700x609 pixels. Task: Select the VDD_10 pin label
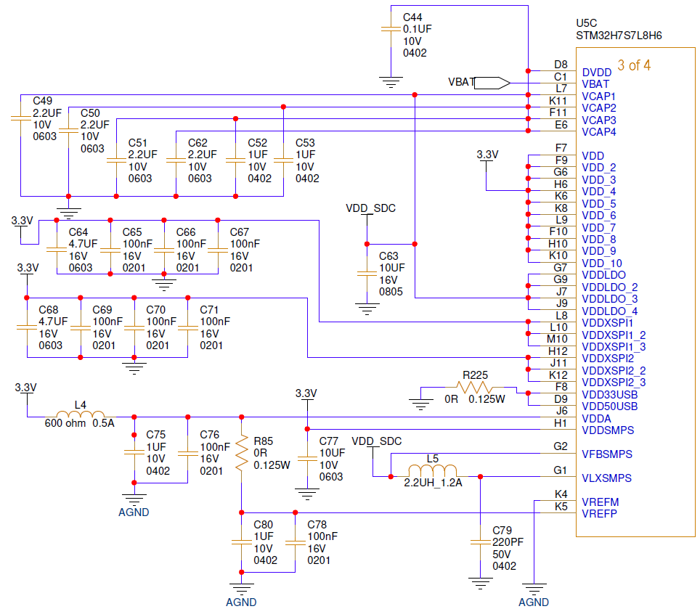(602, 263)
